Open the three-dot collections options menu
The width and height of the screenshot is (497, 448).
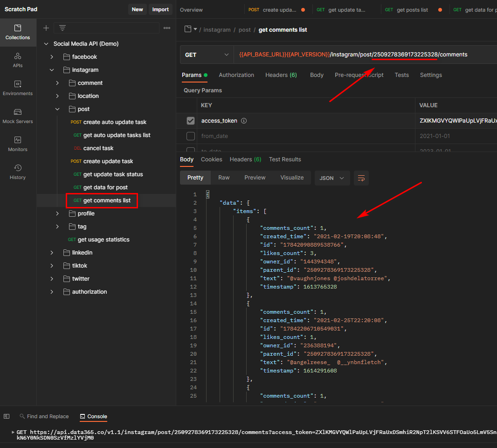(167, 28)
